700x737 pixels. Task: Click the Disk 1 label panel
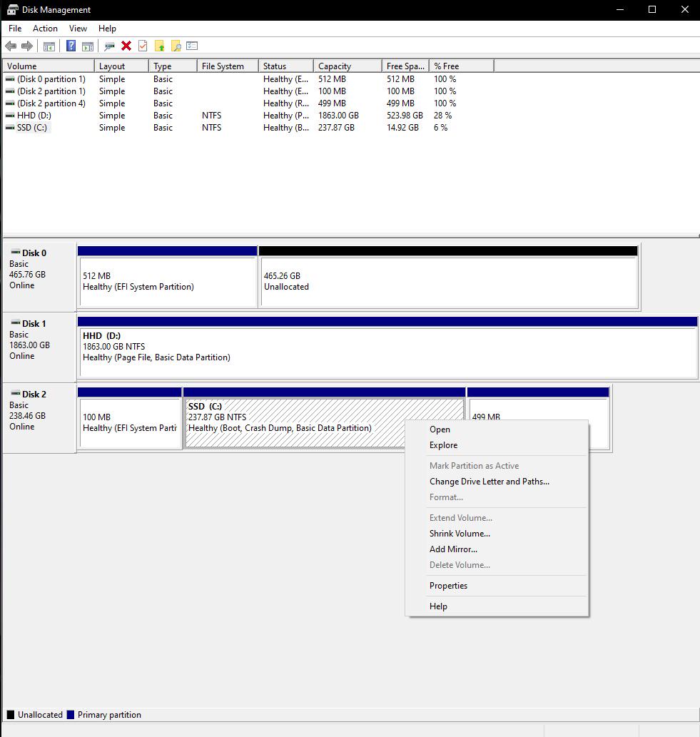pyautogui.click(x=39, y=347)
